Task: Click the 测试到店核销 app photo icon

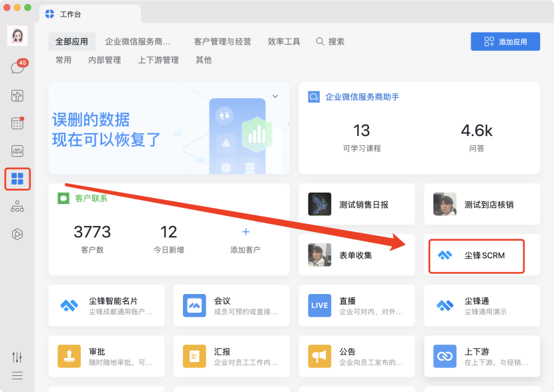Action: click(x=445, y=204)
